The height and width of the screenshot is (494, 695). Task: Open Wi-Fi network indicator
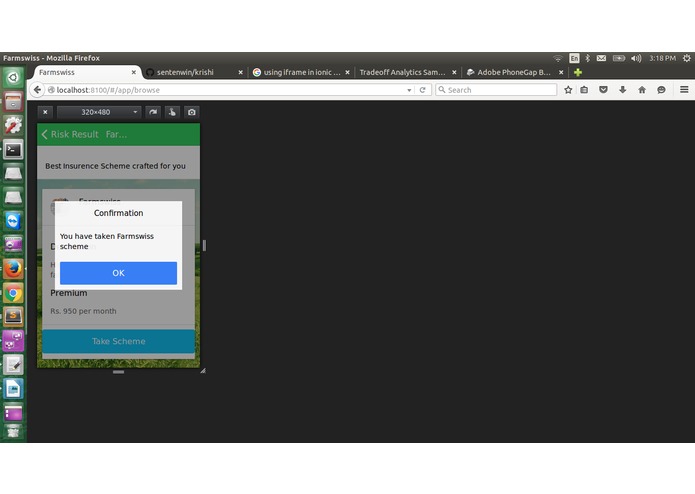(x=558, y=58)
